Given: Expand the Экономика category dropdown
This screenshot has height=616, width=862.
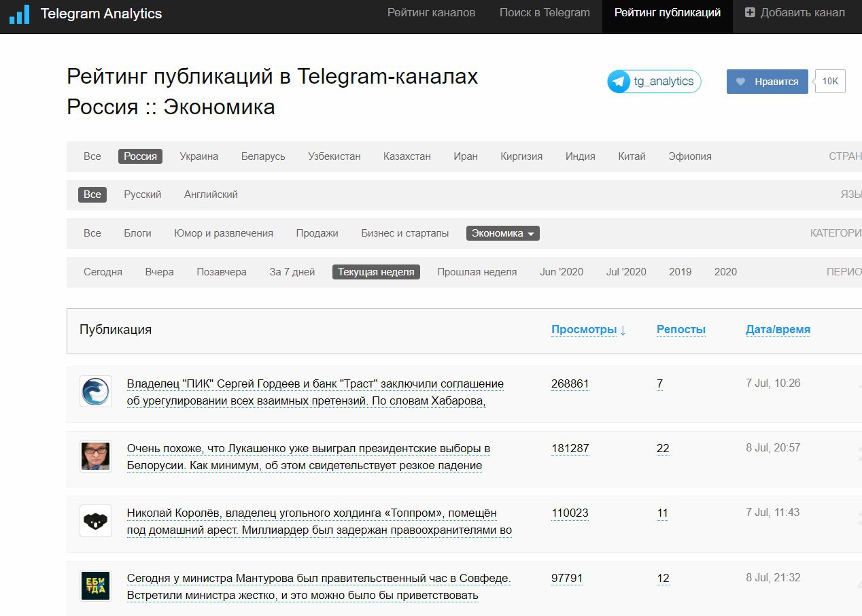Looking at the screenshot, I should pos(503,233).
